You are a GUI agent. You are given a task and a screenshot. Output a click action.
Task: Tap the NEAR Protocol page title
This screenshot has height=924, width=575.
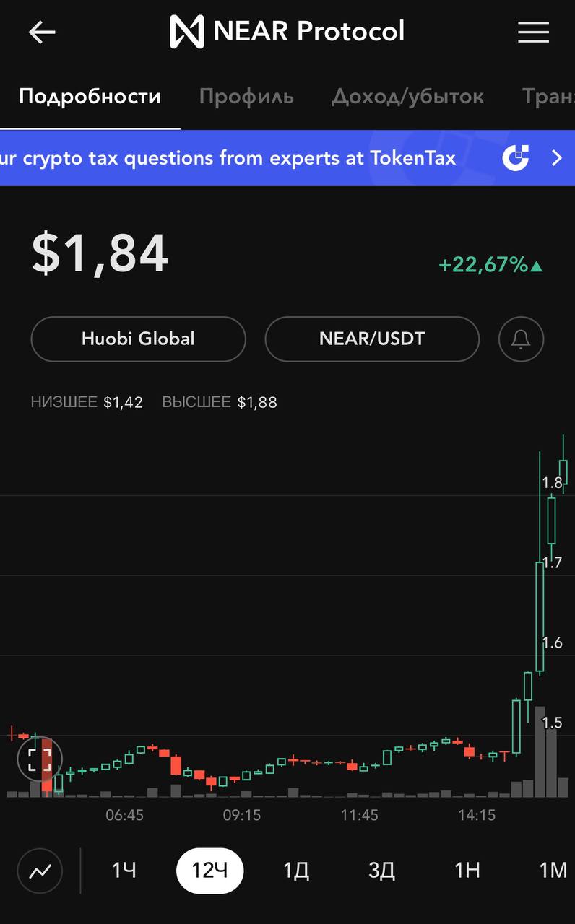coord(309,32)
